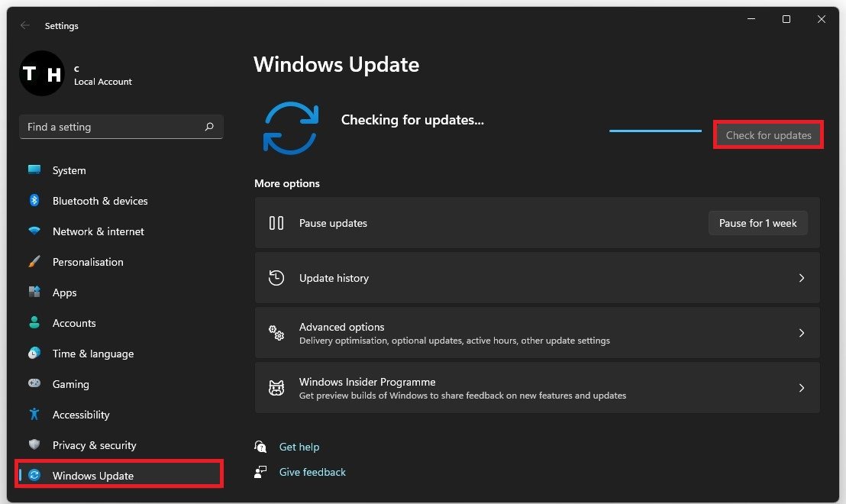
Task: Click the Apps grid icon
Action: point(34,292)
